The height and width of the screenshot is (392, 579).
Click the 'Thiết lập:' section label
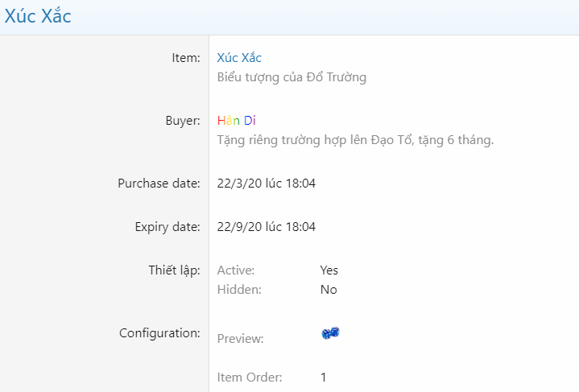[x=169, y=270]
